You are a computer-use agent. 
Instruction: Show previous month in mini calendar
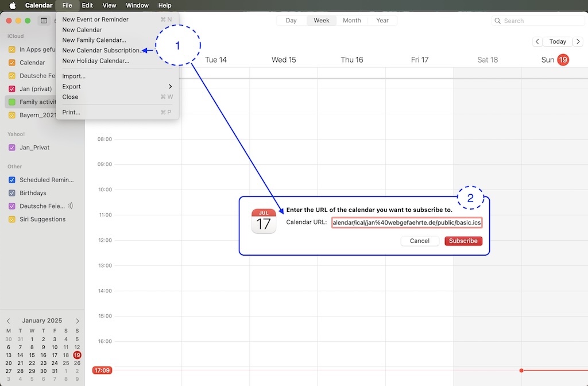click(8, 321)
